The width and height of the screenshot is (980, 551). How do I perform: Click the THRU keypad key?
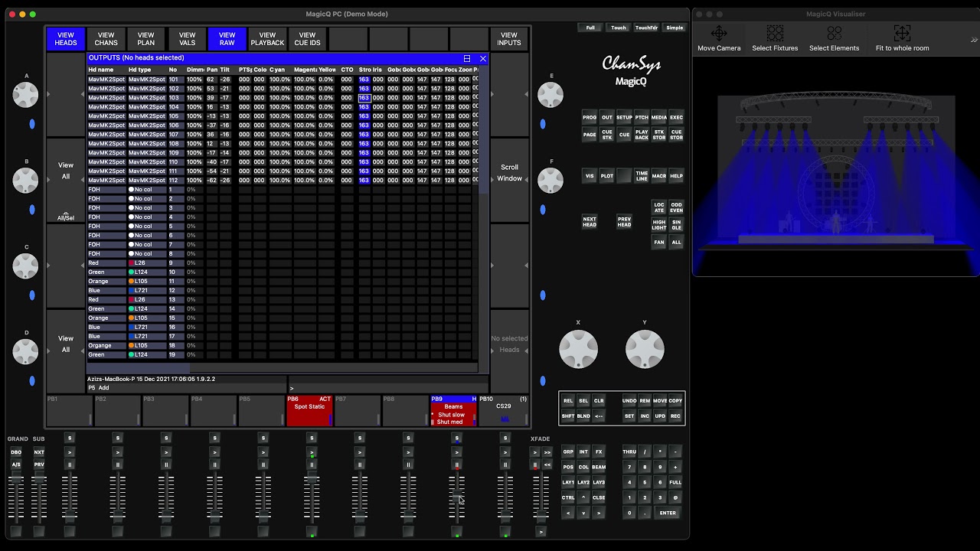(629, 452)
